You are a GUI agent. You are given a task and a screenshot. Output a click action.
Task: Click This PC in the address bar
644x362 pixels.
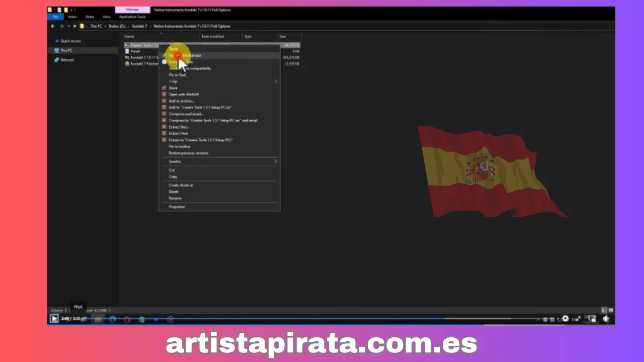(96, 26)
